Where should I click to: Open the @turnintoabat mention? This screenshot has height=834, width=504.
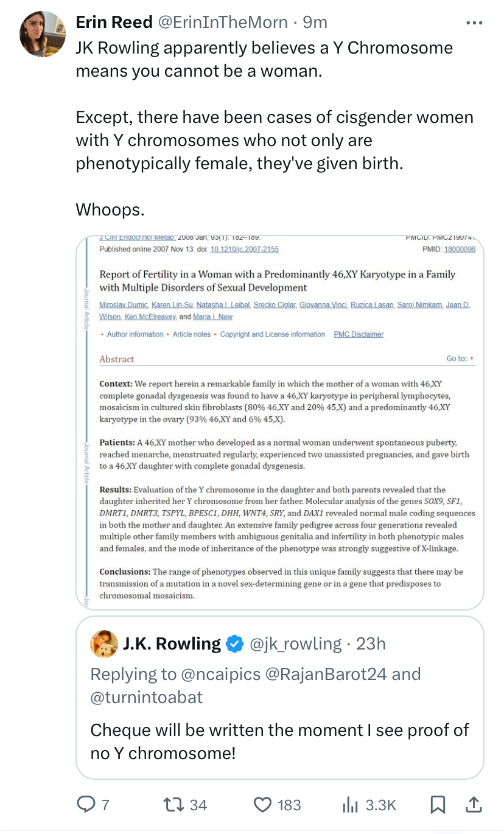tap(146, 696)
